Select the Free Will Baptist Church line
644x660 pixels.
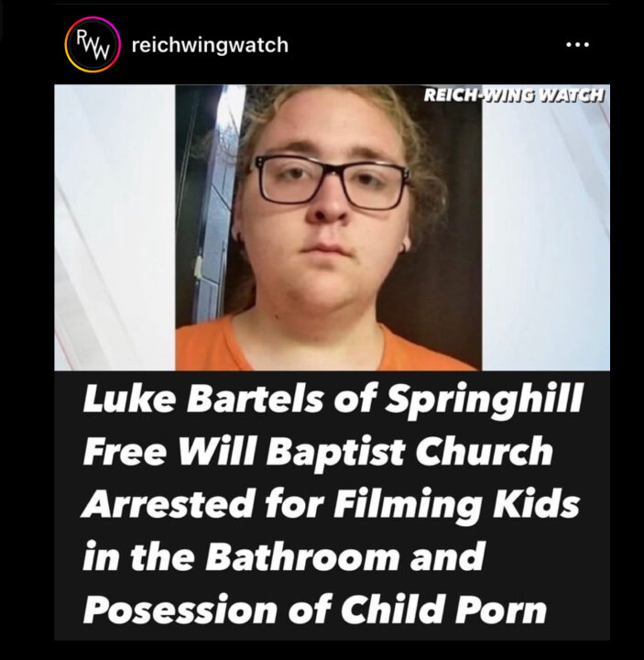tap(318, 452)
